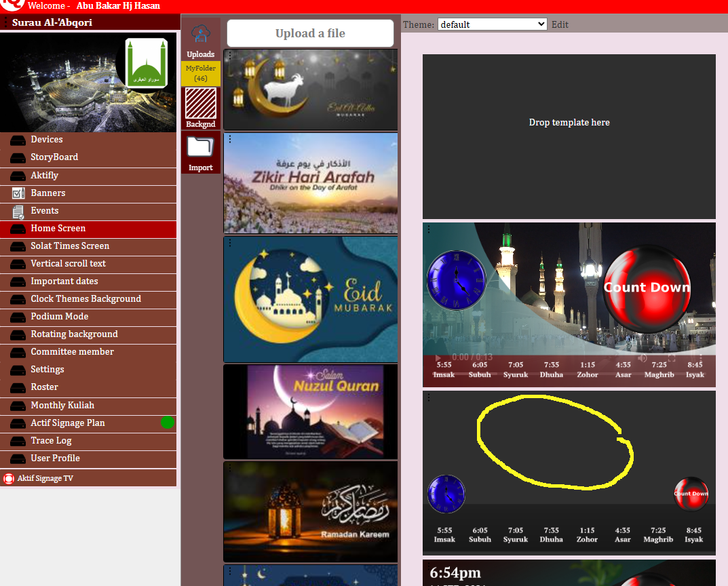
Task: Click 5:55 Imsak time in dark template
Action: [444, 534]
